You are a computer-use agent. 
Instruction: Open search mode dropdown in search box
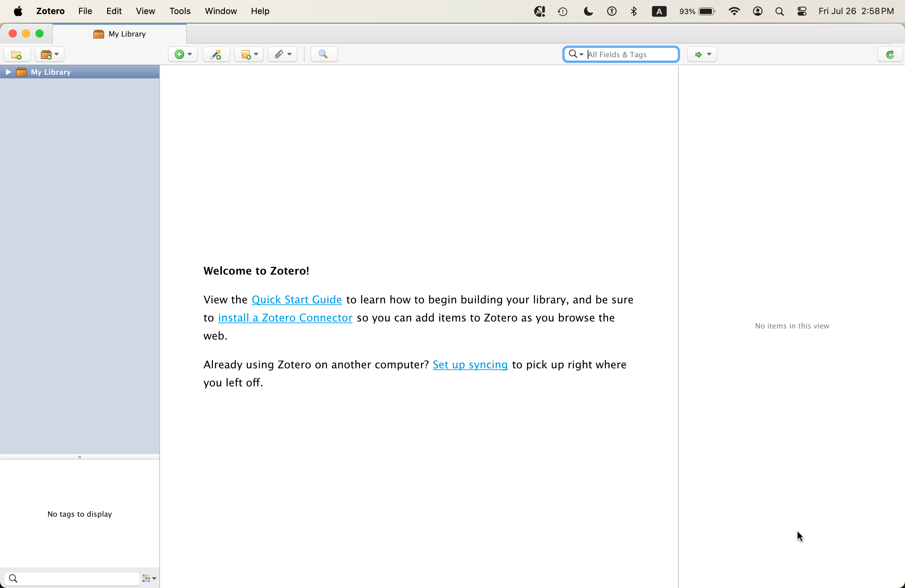[576, 54]
